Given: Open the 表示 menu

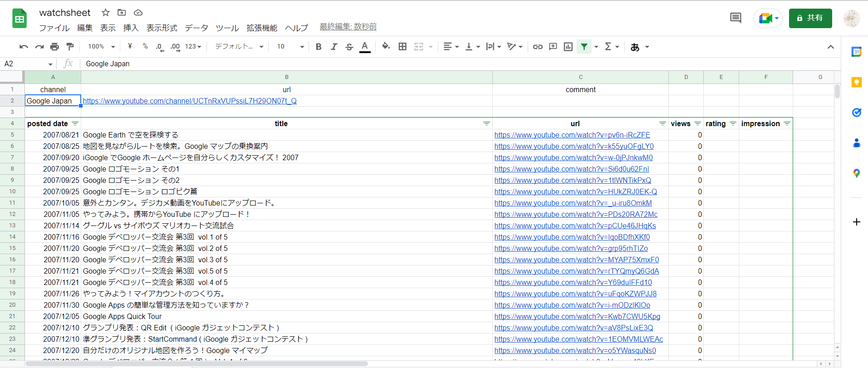Looking at the screenshot, I should (x=108, y=28).
